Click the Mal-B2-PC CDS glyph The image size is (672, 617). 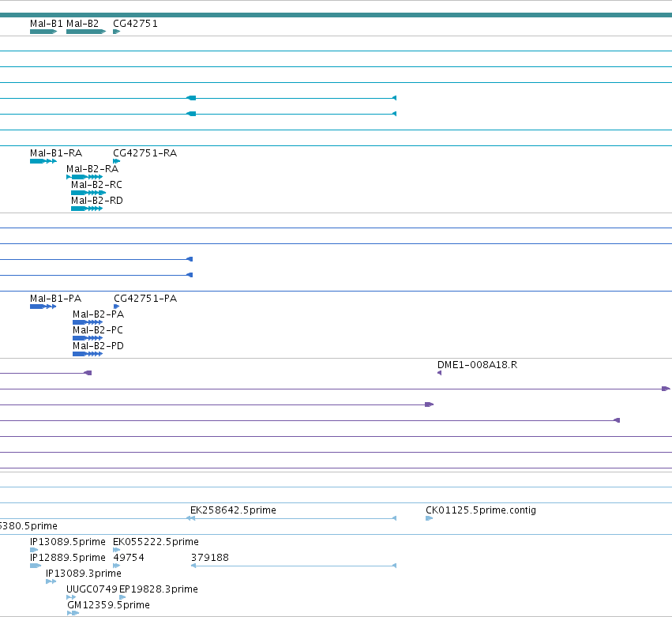pyautogui.click(x=88, y=338)
